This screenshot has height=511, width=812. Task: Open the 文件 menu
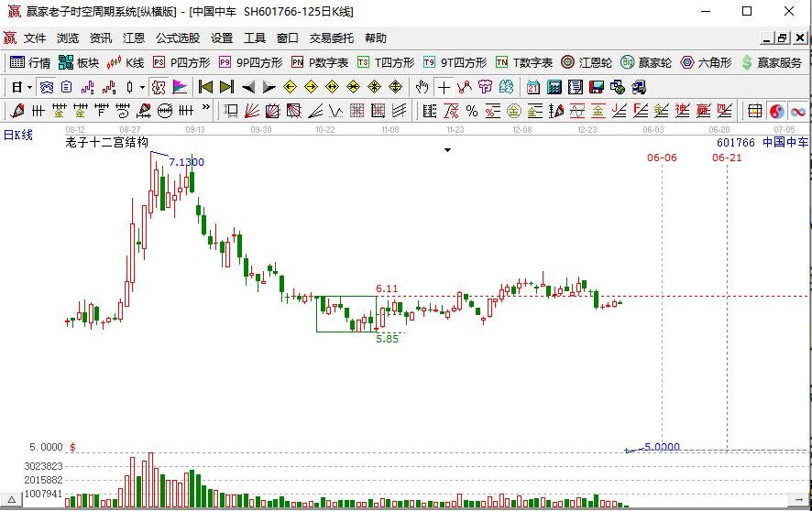coord(35,38)
